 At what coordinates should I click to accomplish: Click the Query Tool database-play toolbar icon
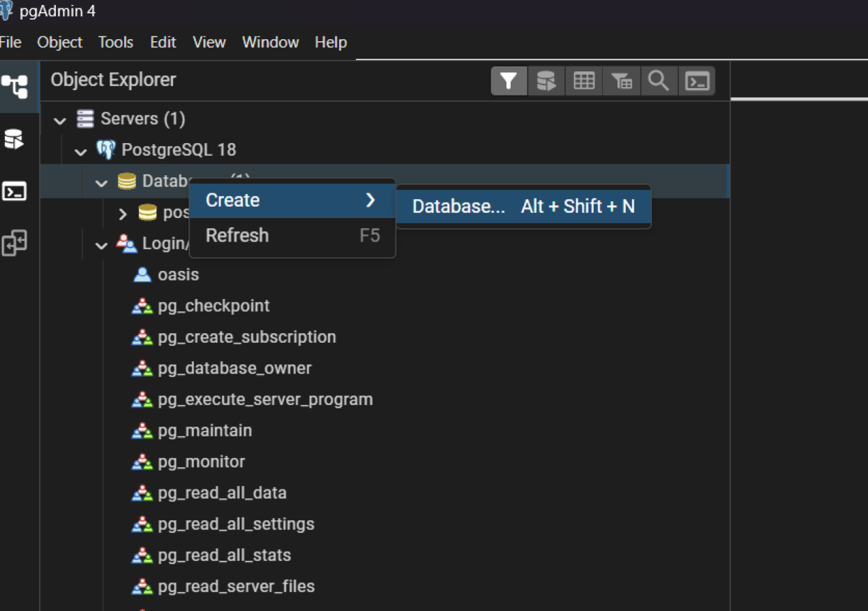coord(546,82)
